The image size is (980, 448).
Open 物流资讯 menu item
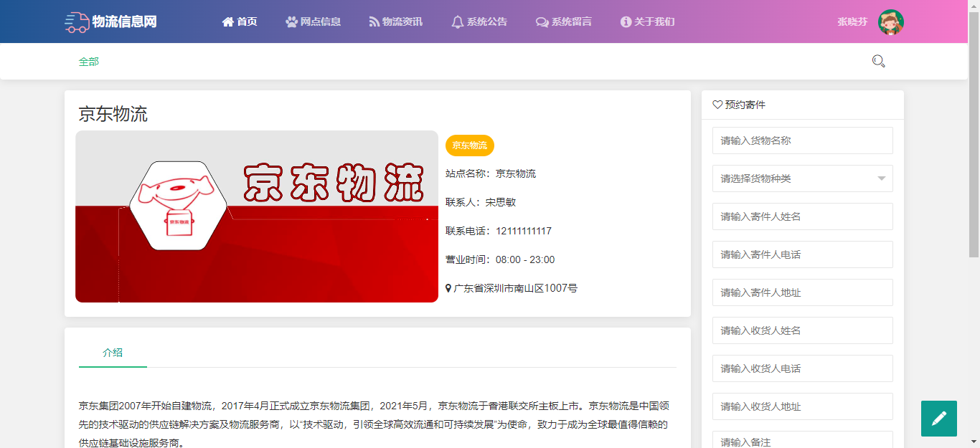click(402, 22)
